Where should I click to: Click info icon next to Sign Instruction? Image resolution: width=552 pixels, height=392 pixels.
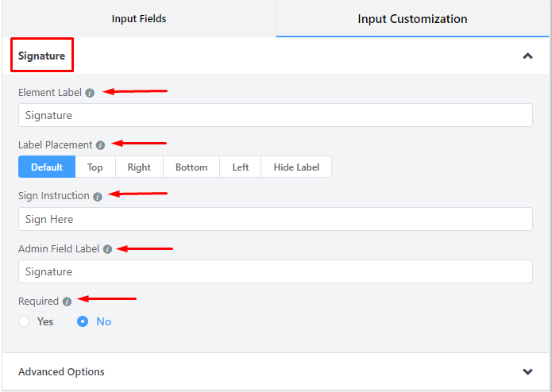point(97,196)
